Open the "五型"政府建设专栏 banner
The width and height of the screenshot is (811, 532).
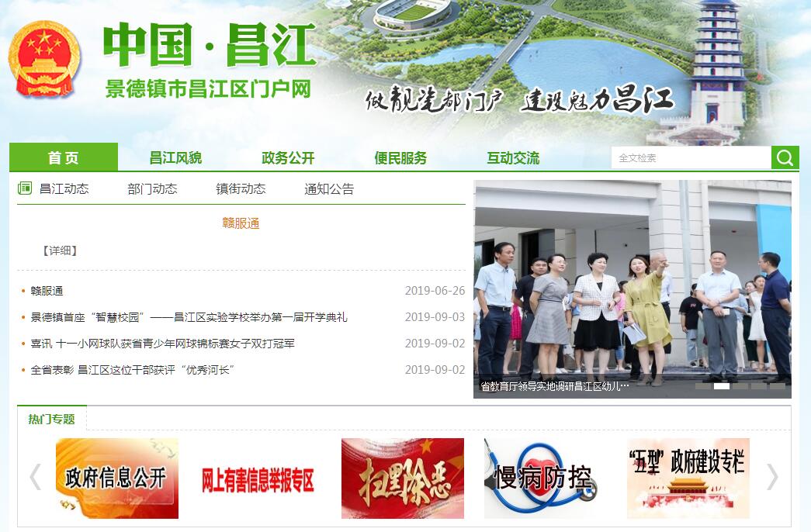tap(688, 478)
